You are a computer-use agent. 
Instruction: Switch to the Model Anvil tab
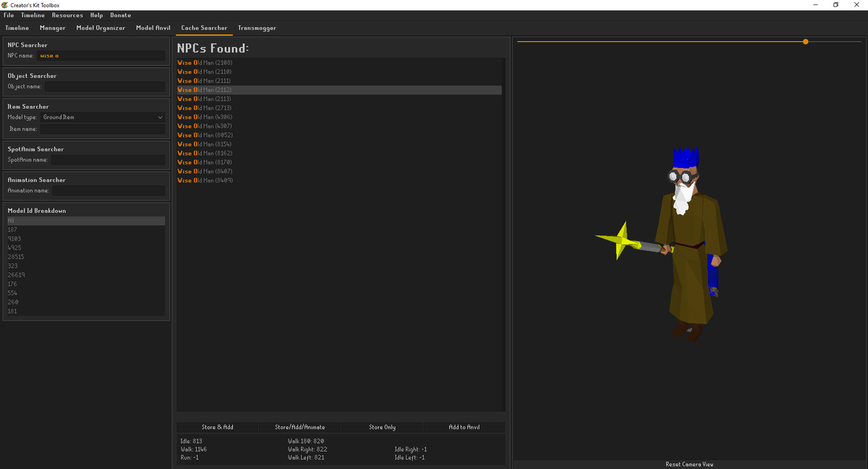(x=153, y=28)
